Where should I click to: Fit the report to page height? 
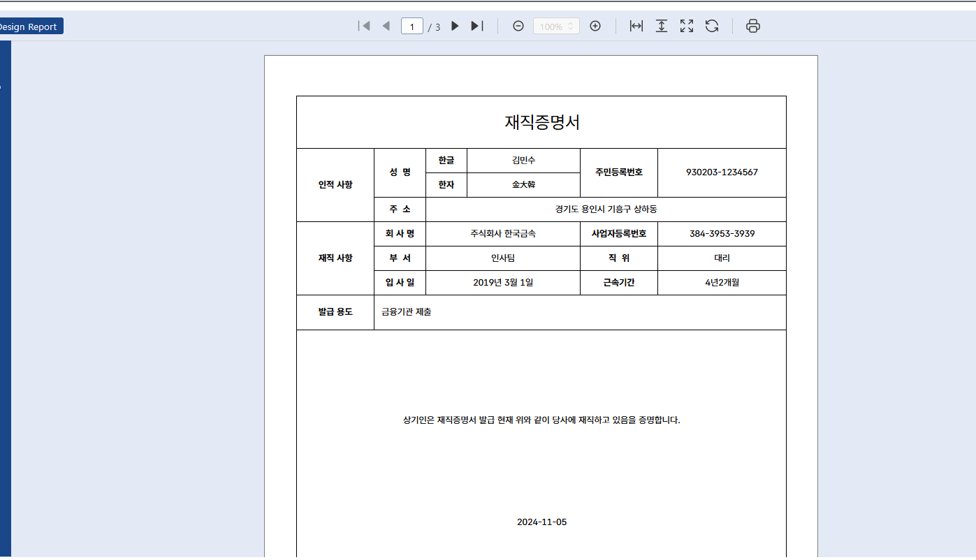click(661, 26)
